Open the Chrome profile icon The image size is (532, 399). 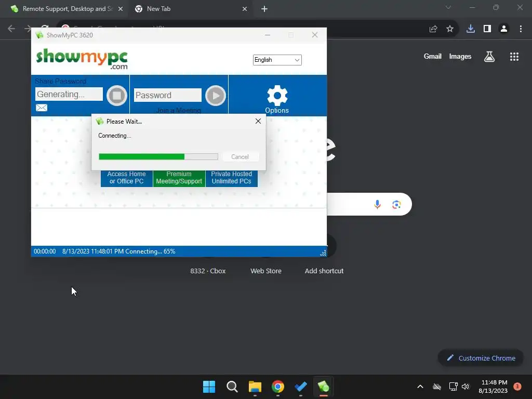[x=504, y=29]
